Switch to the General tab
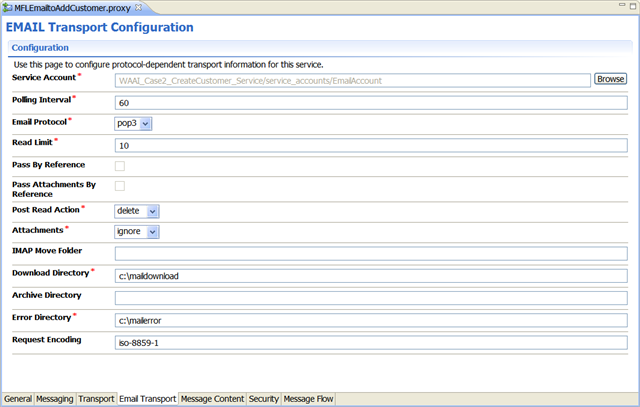 [18, 399]
